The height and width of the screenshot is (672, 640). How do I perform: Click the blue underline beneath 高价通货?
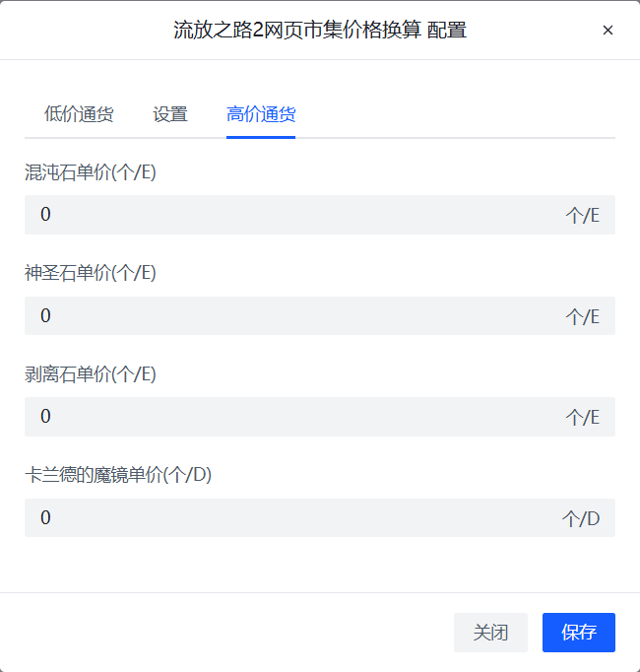point(261,137)
